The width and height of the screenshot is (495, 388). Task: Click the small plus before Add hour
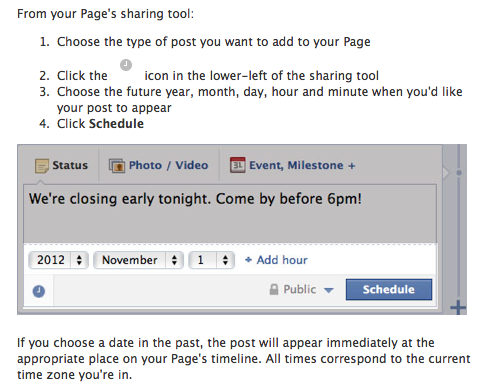pos(248,260)
